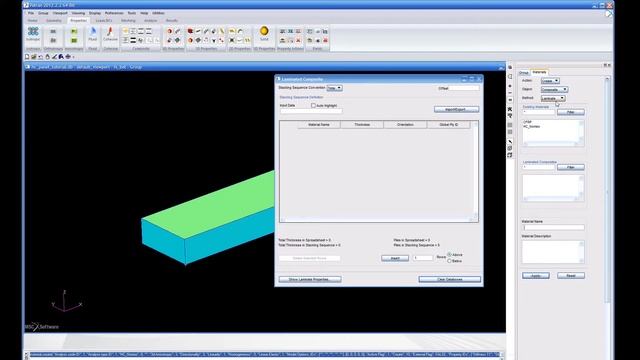Select CFRP in the existing materials list

tap(527, 122)
